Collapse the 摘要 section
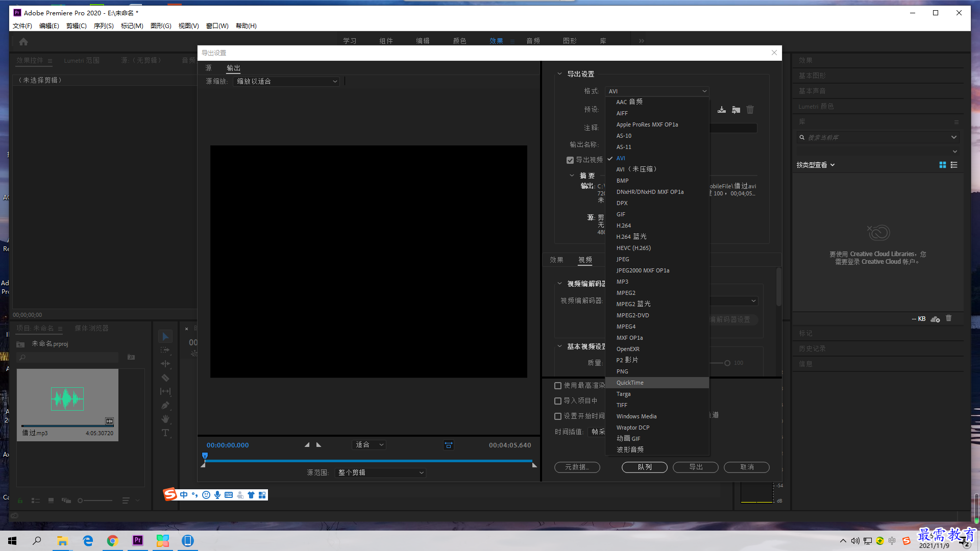The height and width of the screenshot is (551, 980). pyautogui.click(x=572, y=176)
